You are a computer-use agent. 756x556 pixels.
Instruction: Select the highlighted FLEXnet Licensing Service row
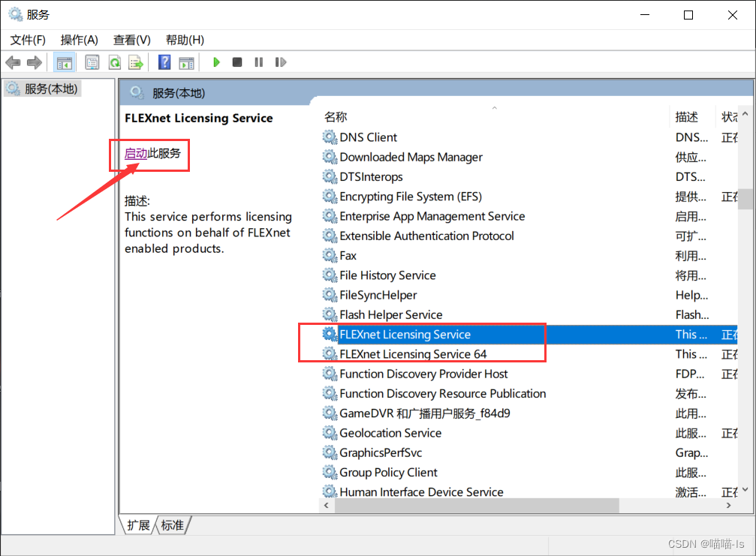(529, 335)
